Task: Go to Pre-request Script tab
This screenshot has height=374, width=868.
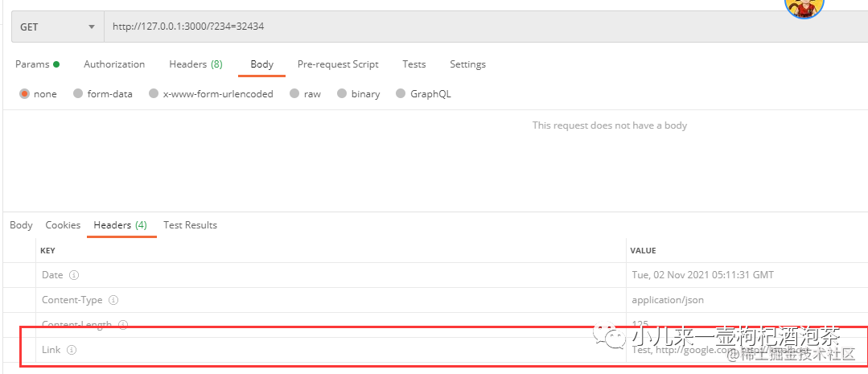Action: point(338,64)
